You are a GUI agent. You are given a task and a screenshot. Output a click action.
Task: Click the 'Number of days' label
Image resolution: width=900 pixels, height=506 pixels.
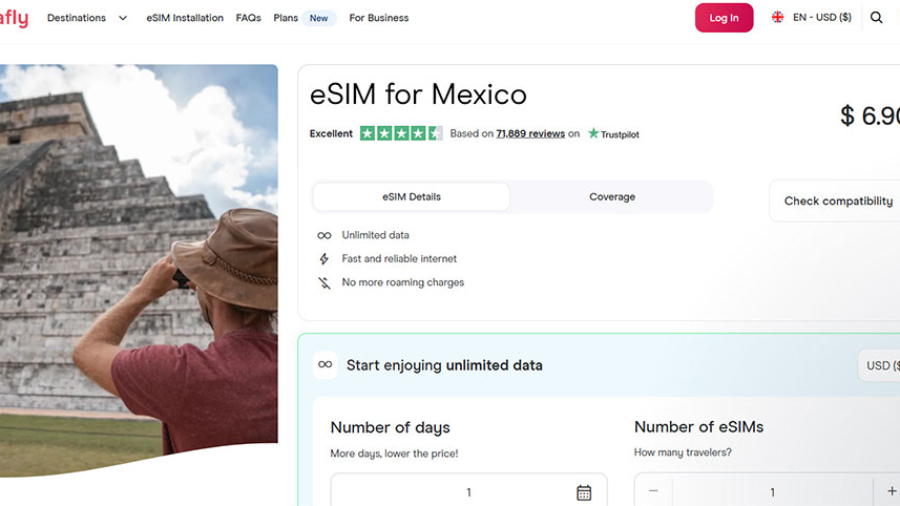[390, 427]
